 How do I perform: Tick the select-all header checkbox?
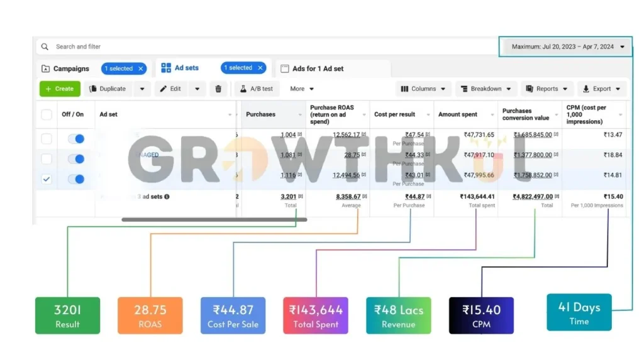47,114
